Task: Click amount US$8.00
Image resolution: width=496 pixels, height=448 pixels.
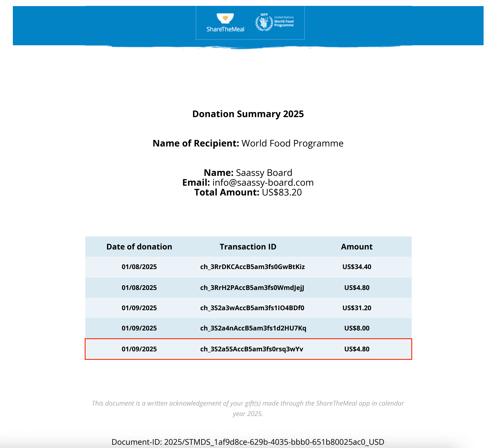Action: click(357, 328)
